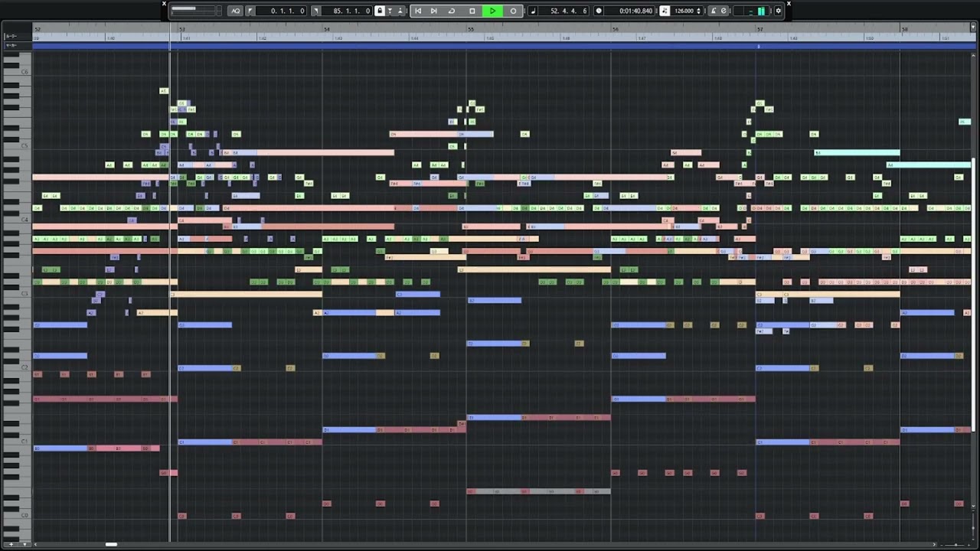980x551 pixels.
Task: Open the dropdown arrow at bottom left
Action: 24,544
